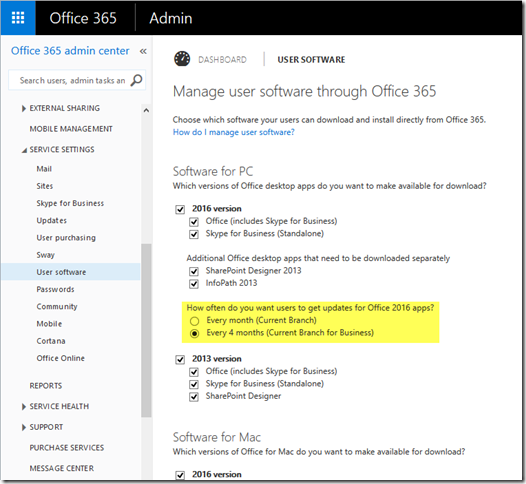The image size is (526, 484).
Task: Toggle SharePoint Designer 2013 checkbox
Action: 194,271
